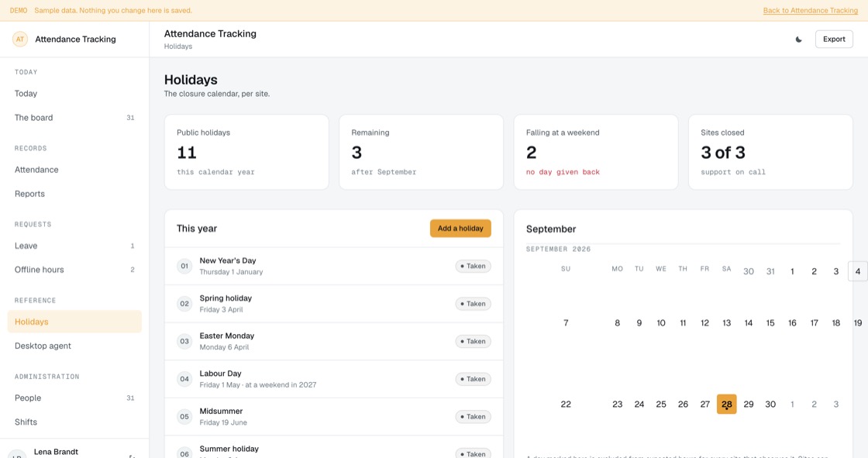Click the sign-out icon beside Lena Brandt
The image size is (868, 458).
(132, 456)
